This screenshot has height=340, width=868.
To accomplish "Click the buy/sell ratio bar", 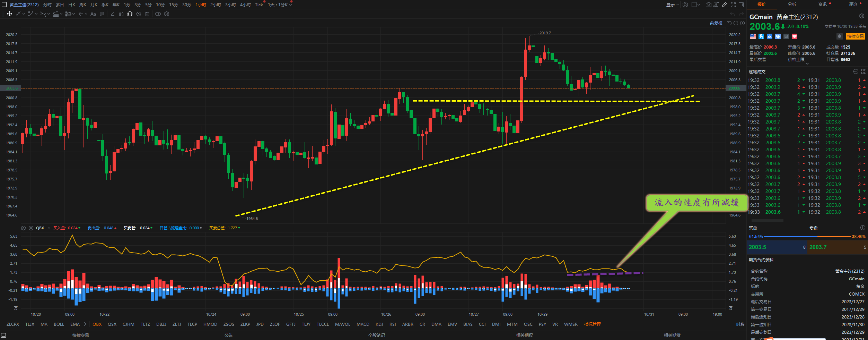I will (807, 236).
